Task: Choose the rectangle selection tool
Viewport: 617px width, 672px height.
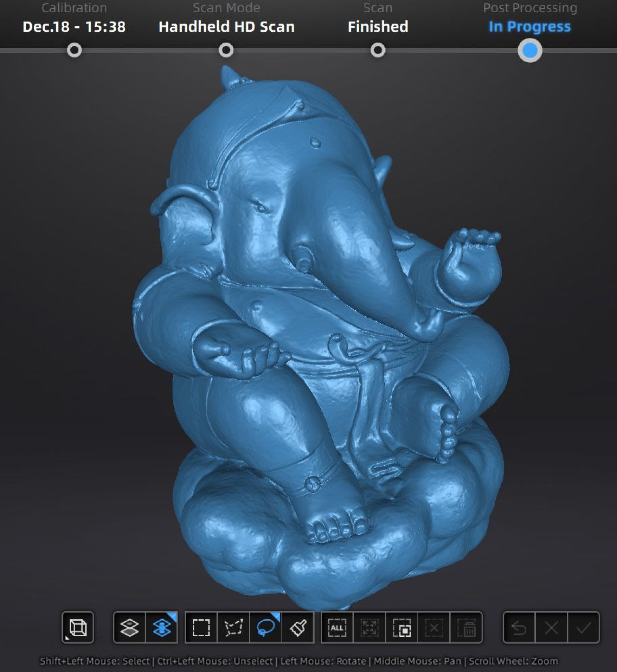Action: pos(201,627)
